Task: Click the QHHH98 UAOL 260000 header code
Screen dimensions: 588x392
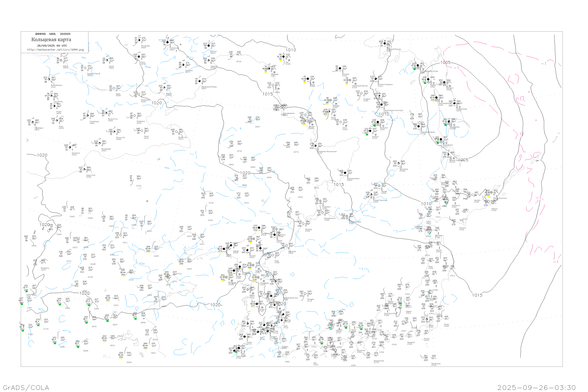Action: tap(53, 34)
